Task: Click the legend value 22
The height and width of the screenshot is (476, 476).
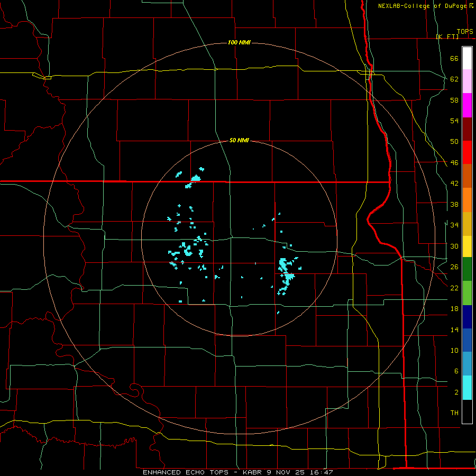Action: pos(454,288)
